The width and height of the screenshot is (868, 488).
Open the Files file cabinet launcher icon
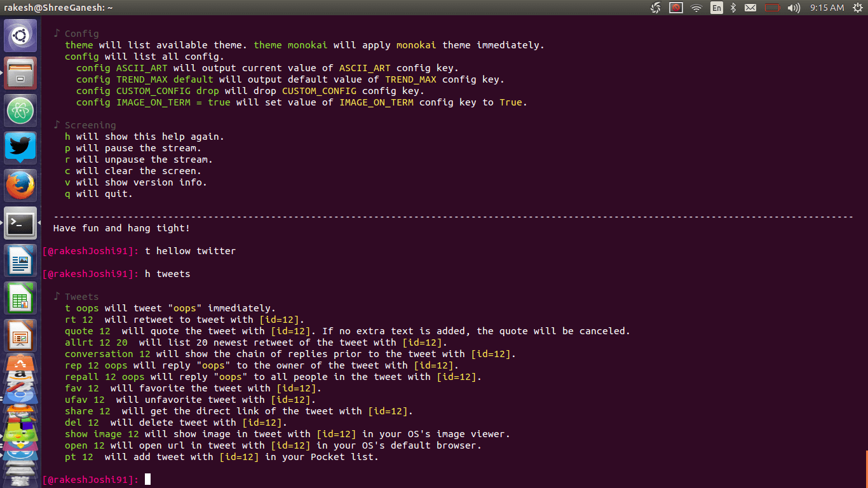pyautogui.click(x=21, y=73)
